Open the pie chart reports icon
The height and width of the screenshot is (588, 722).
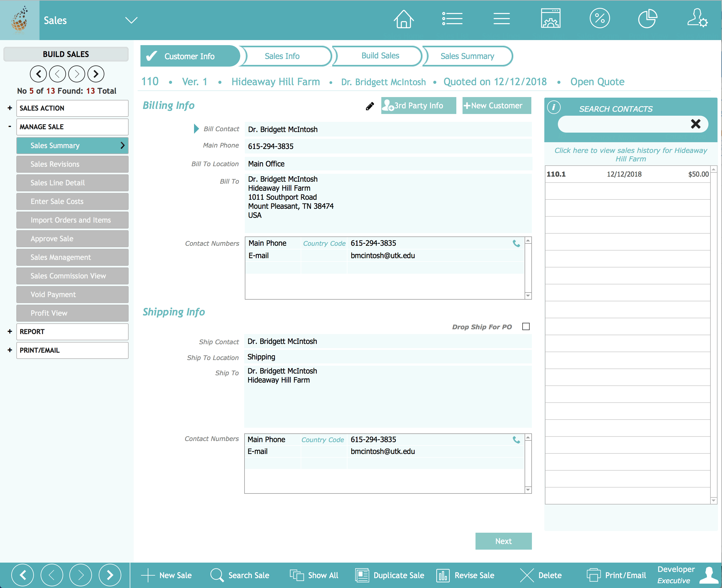(x=648, y=19)
